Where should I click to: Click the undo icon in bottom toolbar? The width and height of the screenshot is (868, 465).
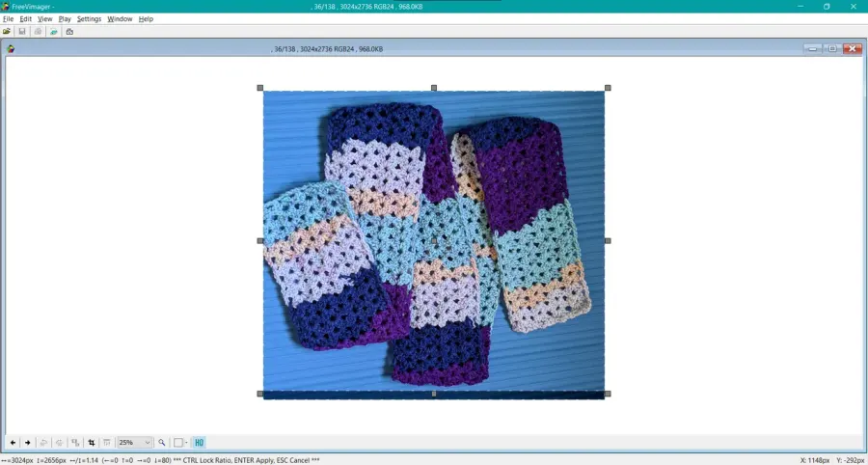(43, 442)
